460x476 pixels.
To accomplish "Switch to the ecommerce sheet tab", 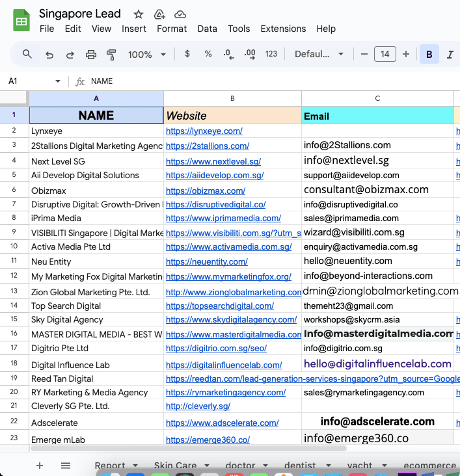I will [429, 466].
